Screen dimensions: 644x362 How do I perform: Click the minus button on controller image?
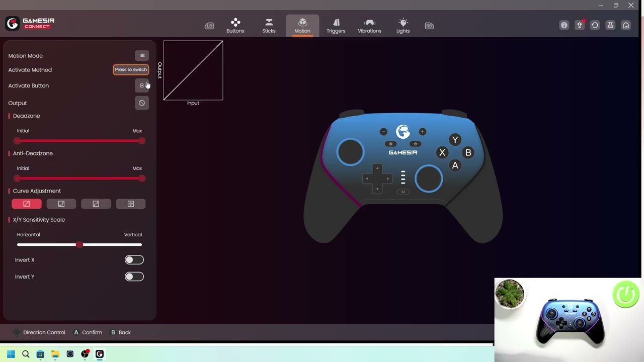coord(383,132)
